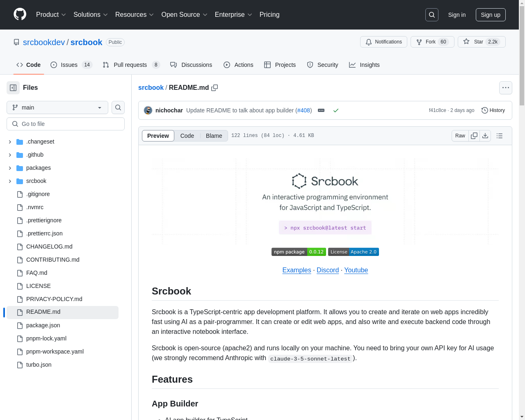Copy the README.md file path
The height and width of the screenshot is (420, 525).
tap(215, 88)
